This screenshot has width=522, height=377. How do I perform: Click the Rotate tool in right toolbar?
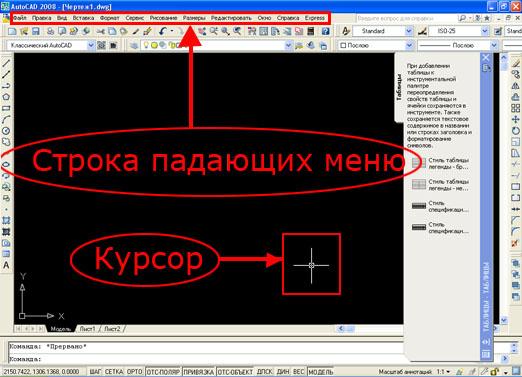point(516,131)
